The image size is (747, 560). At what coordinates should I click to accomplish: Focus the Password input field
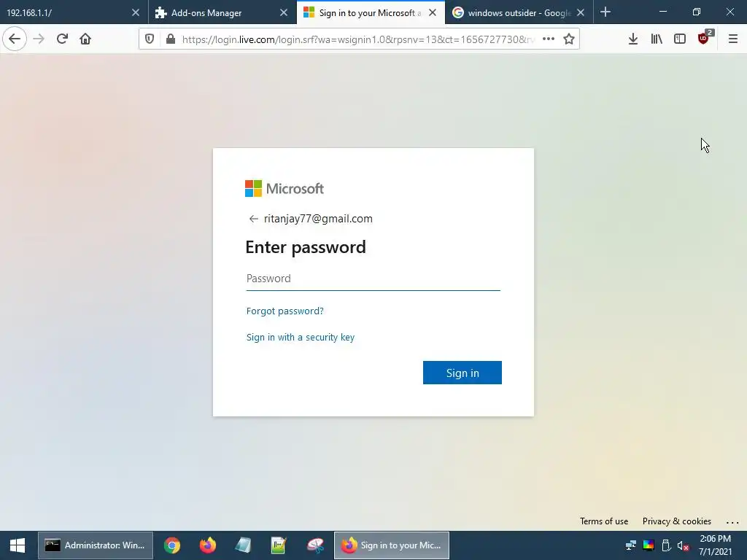373,279
